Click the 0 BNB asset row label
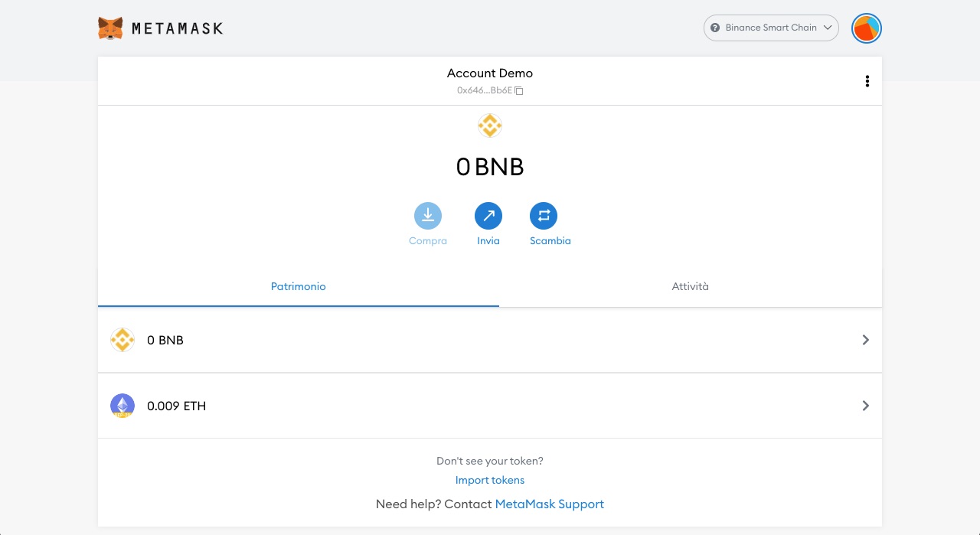Screen dimensions: 980x535 tap(165, 341)
